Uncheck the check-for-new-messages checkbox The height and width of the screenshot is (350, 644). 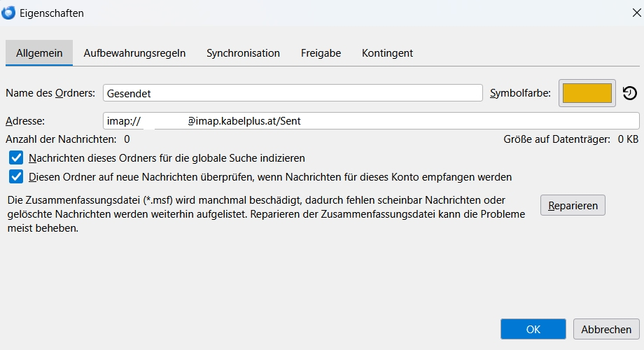pos(16,176)
